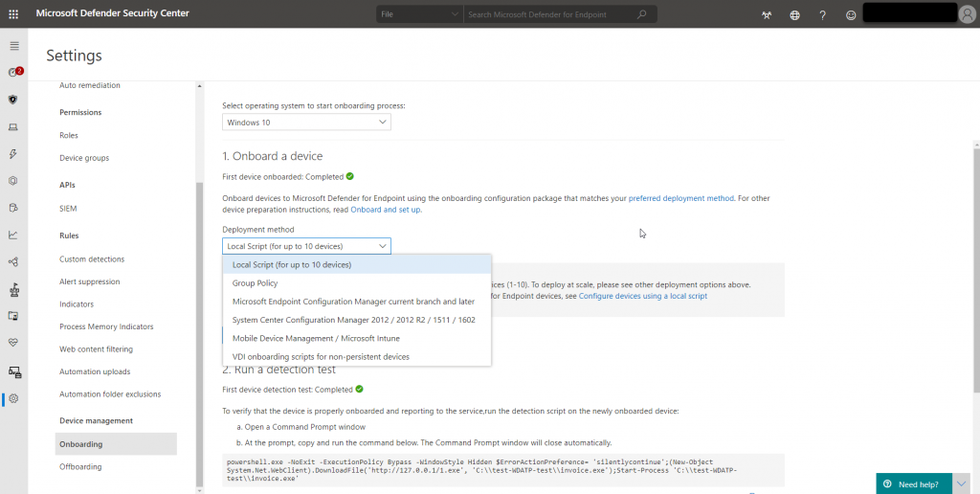Select Mobile Device Management / Microsoft Intune
Image resolution: width=980 pixels, height=494 pixels.
(x=357, y=338)
